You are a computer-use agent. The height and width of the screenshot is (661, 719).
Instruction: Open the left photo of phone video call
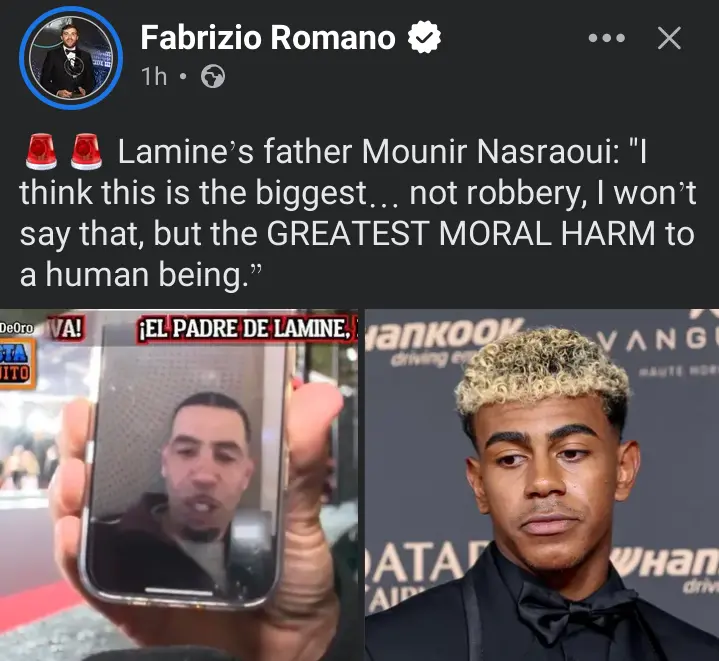coord(179,485)
